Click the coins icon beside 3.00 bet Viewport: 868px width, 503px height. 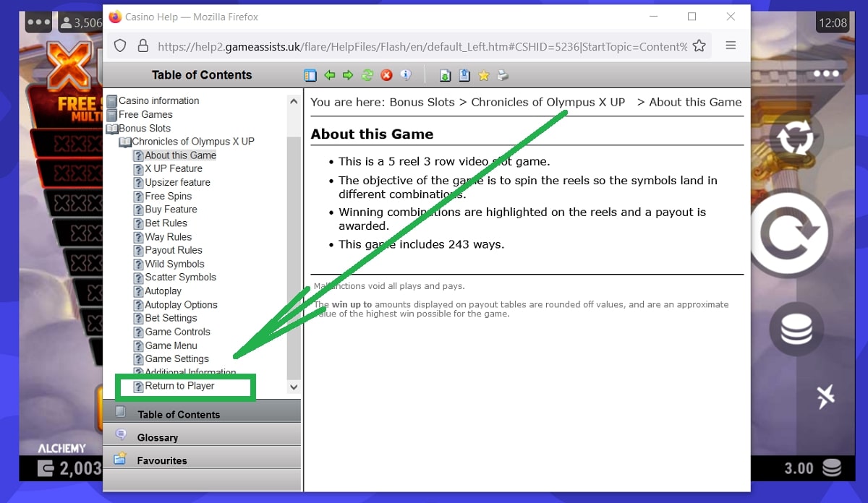(x=832, y=468)
